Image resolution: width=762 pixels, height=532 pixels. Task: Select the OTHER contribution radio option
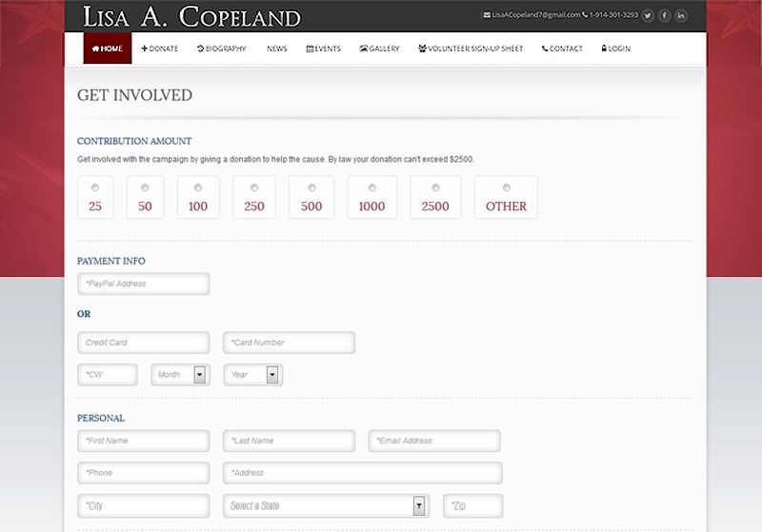[506, 187]
